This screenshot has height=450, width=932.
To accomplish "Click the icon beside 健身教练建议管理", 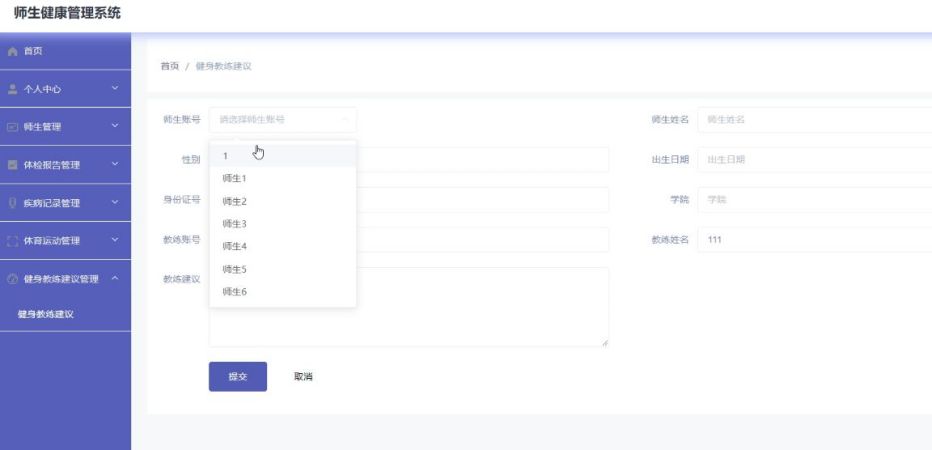I will [x=12, y=279].
